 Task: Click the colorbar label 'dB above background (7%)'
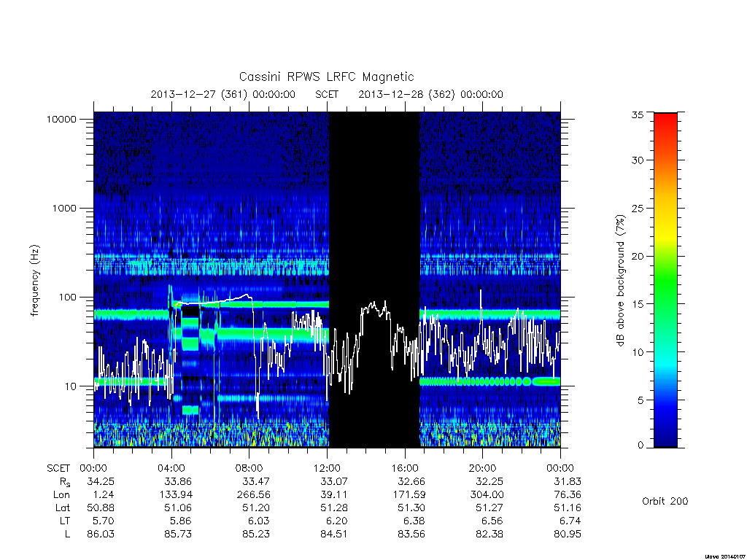620,281
